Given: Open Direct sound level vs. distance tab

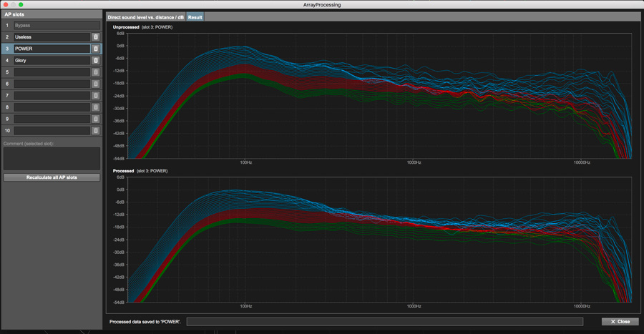Looking at the screenshot, I should pyautogui.click(x=146, y=17).
